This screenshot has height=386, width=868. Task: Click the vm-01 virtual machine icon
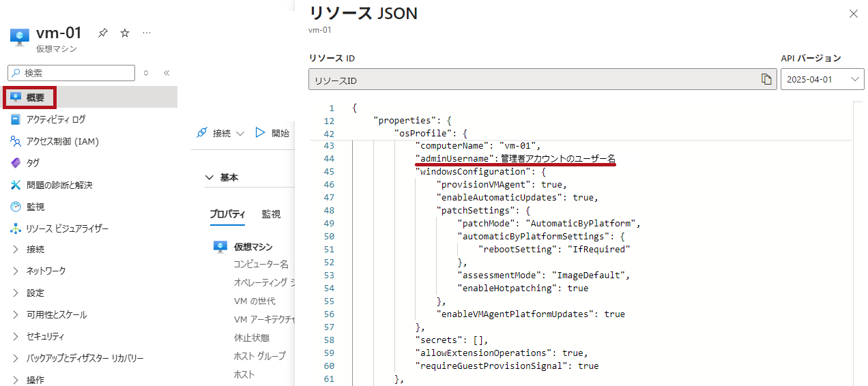tap(20, 37)
